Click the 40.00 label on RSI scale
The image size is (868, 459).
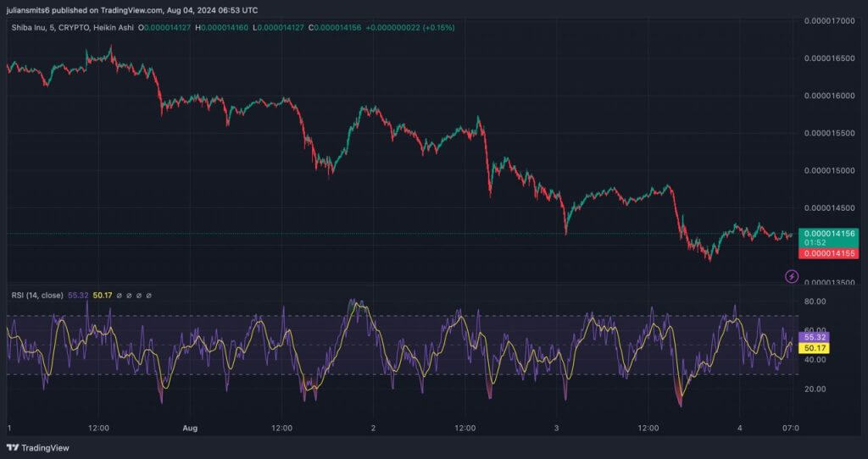pyautogui.click(x=814, y=360)
